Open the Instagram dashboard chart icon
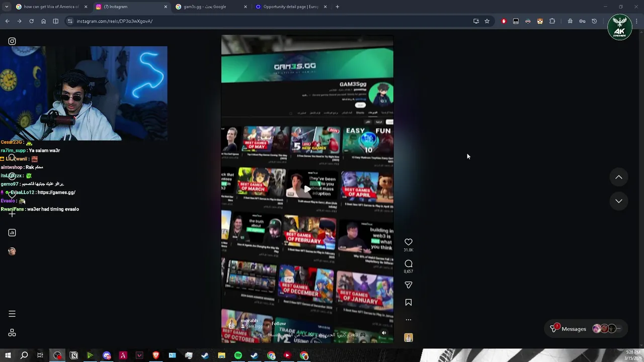 [x=12, y=233]
